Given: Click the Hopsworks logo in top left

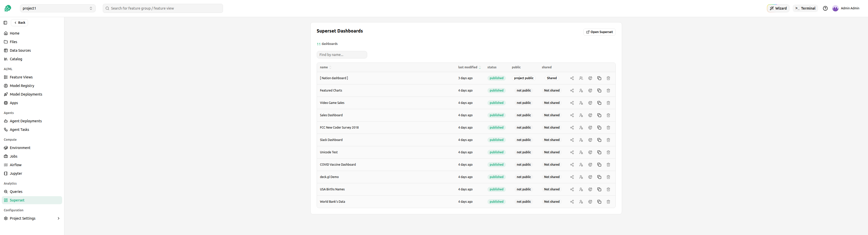Looking at the screenshot, I should tap(7, 8).
